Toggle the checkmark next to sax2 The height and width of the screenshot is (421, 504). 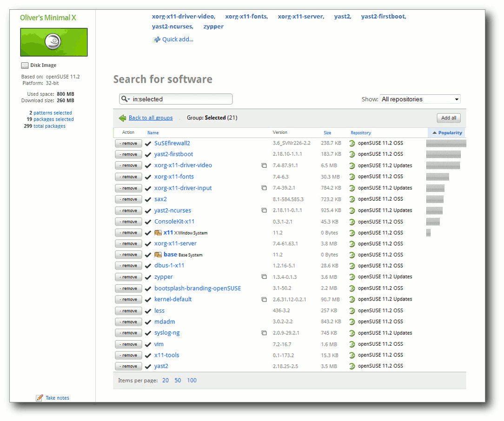click(148, 199)
